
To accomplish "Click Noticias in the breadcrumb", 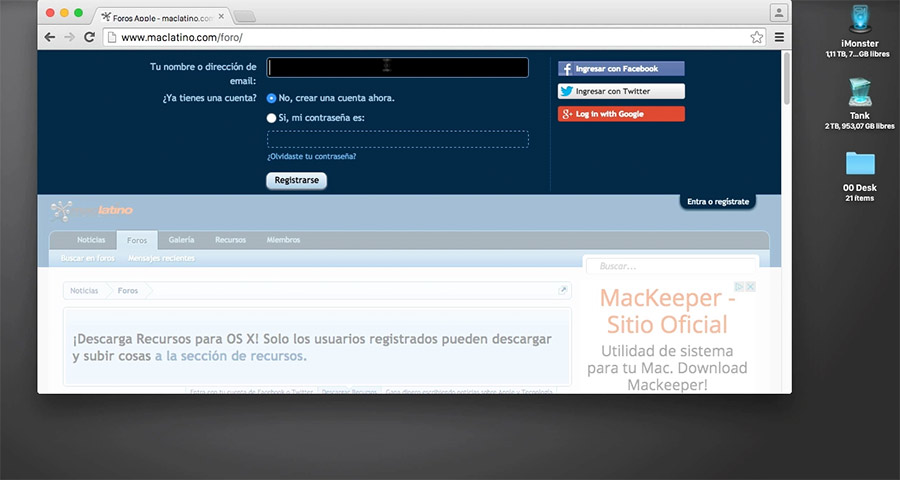I will pos(84,291).
